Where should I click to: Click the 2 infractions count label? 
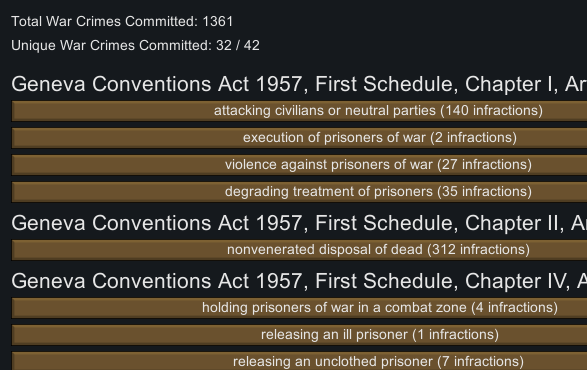point(474,138)
